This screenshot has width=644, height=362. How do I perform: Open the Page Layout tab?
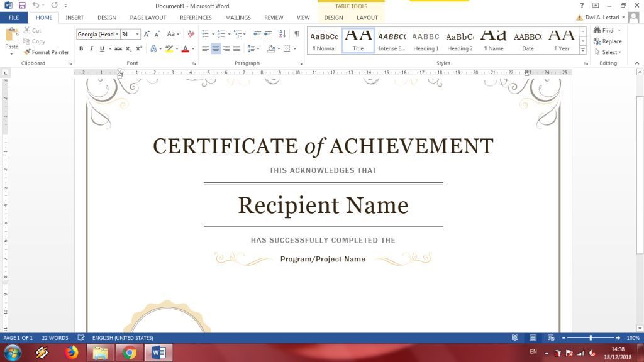(x=148, y=18)
